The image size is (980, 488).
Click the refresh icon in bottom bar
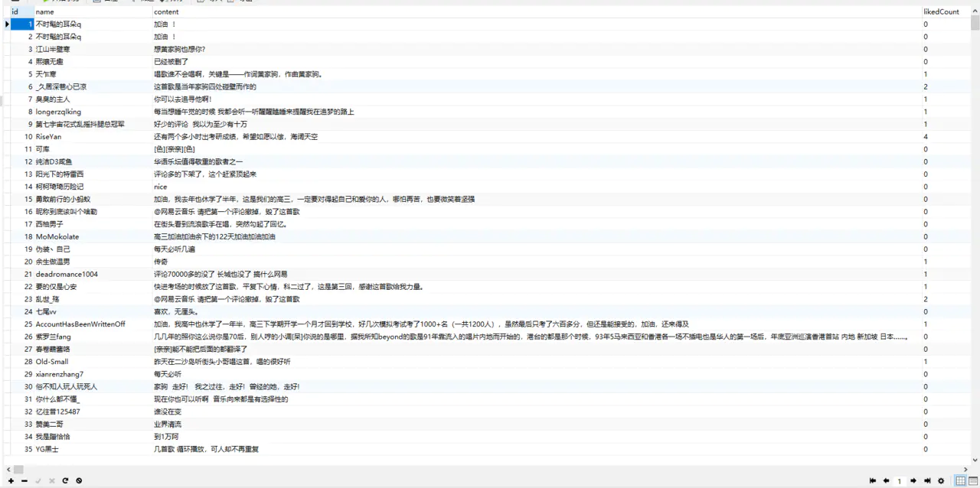point(65,481)
